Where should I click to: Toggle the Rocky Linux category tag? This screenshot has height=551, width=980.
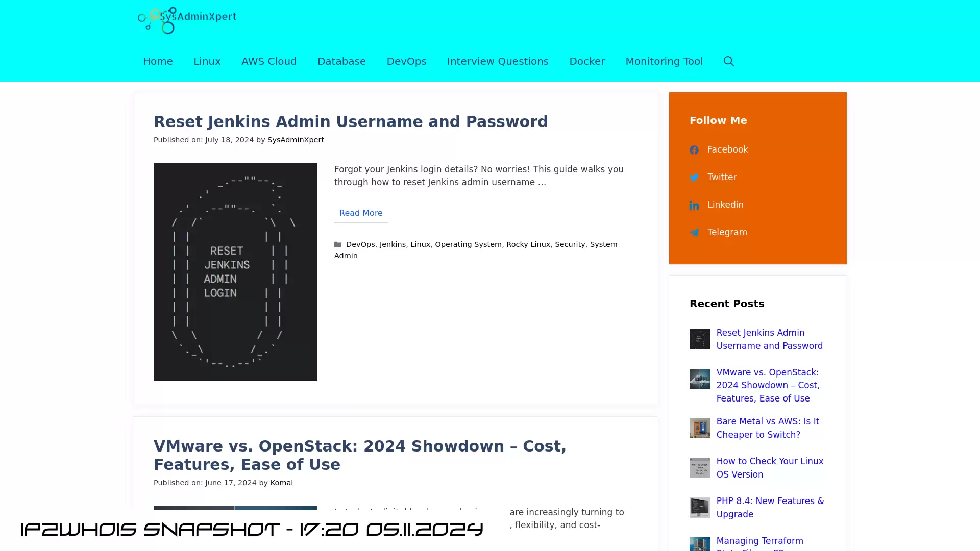point(528,244)
